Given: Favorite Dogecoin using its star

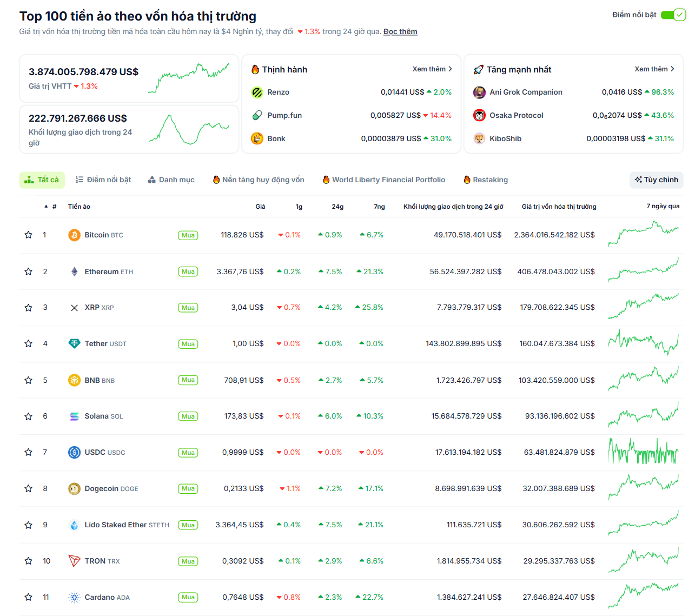Looking at the screenshot, I should pos(28,489).
